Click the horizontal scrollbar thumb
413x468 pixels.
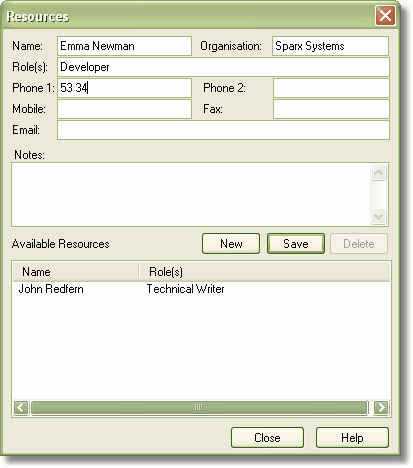(199, 407)
